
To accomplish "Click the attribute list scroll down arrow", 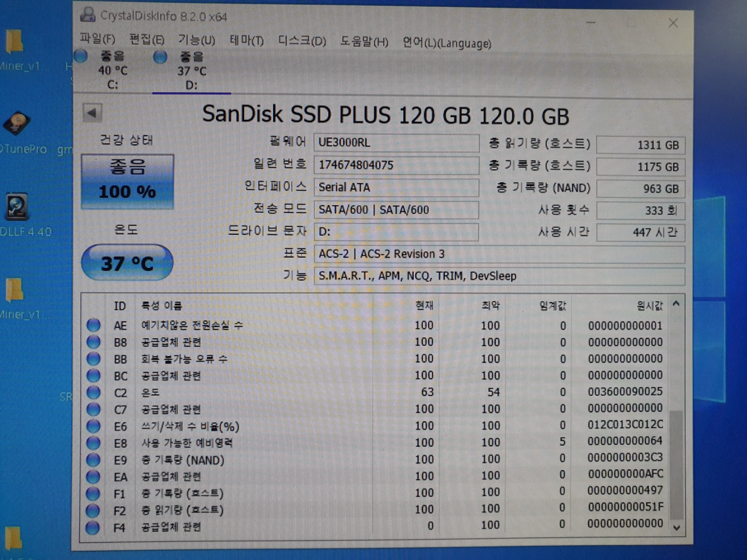I will pos(676,528).
